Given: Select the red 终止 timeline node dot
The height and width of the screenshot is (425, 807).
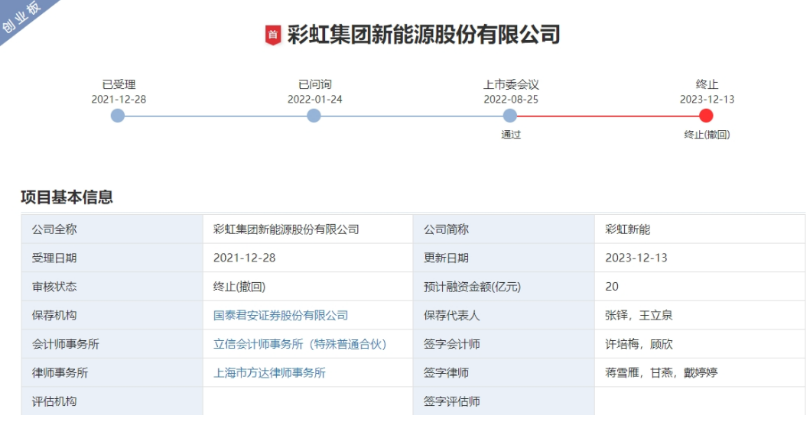Looking at the screenshot, I should point(706,116).
